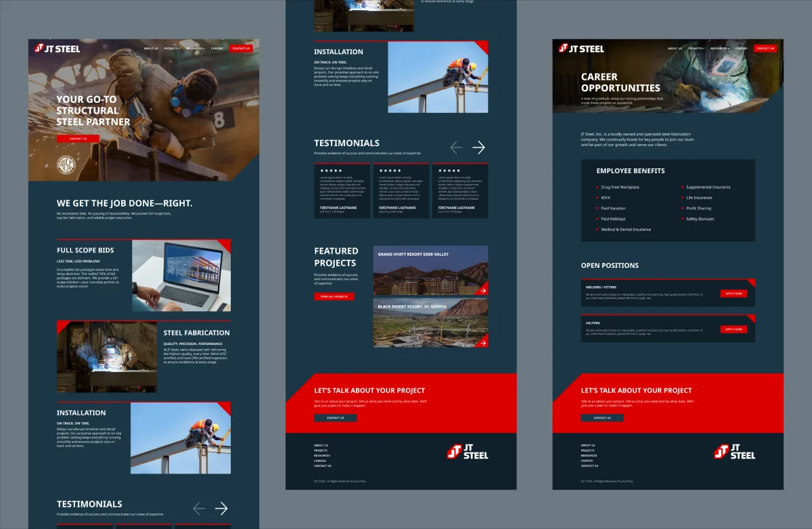Click View All Projects button

tap(334, 296)
